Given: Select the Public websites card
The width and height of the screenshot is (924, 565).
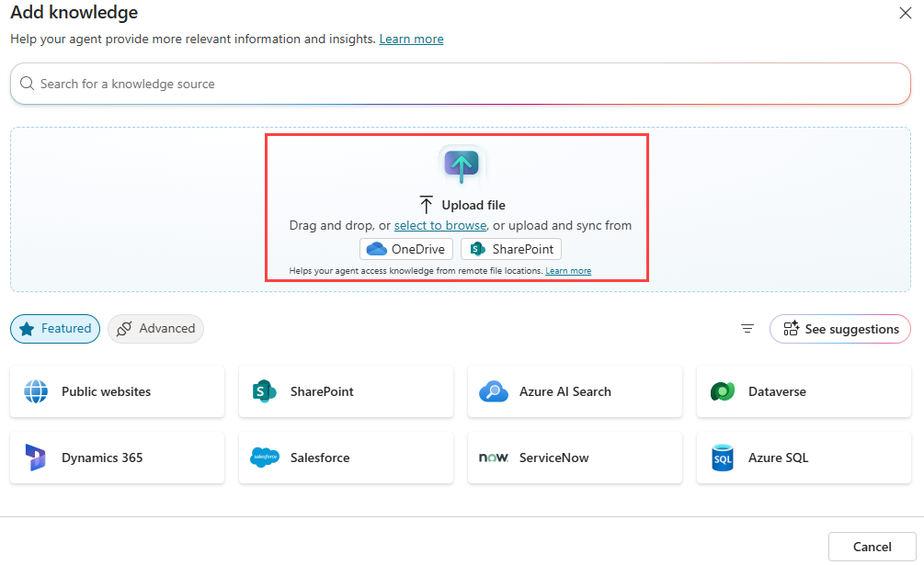Looking at the screenshot, I should click(118, 391).
